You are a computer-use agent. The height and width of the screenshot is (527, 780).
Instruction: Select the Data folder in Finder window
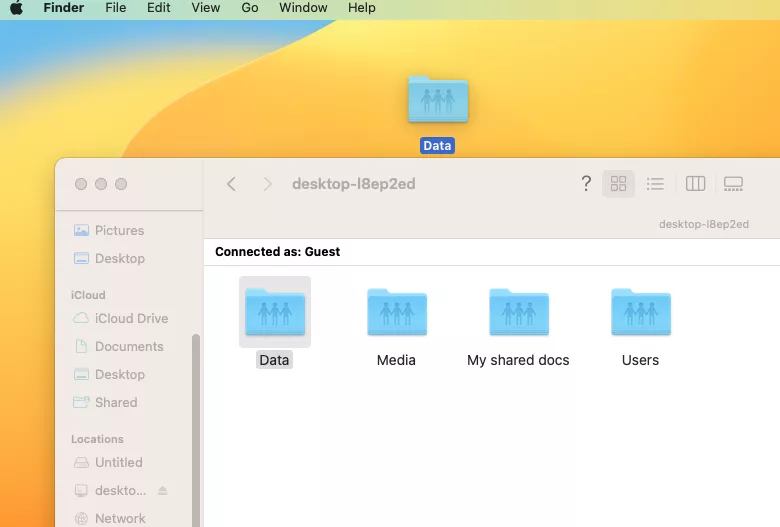coord(274,313)
